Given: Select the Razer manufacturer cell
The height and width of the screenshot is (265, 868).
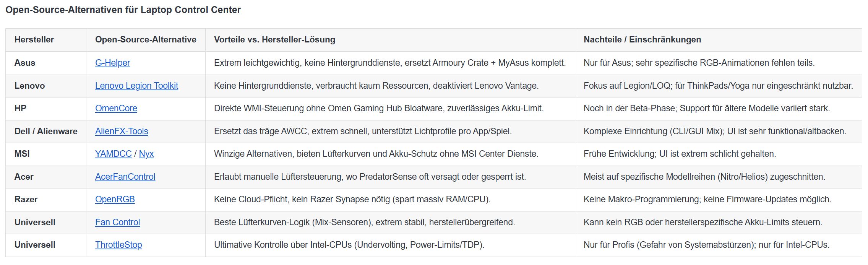Looking at the screenshot, I should click(x=26, y=199).
